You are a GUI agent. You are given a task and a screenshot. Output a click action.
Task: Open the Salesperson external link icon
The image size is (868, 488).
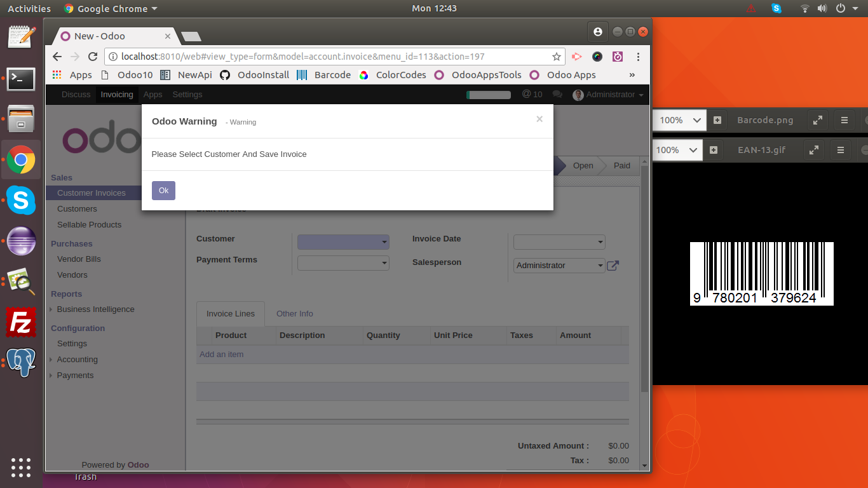(x=613, y=266)
